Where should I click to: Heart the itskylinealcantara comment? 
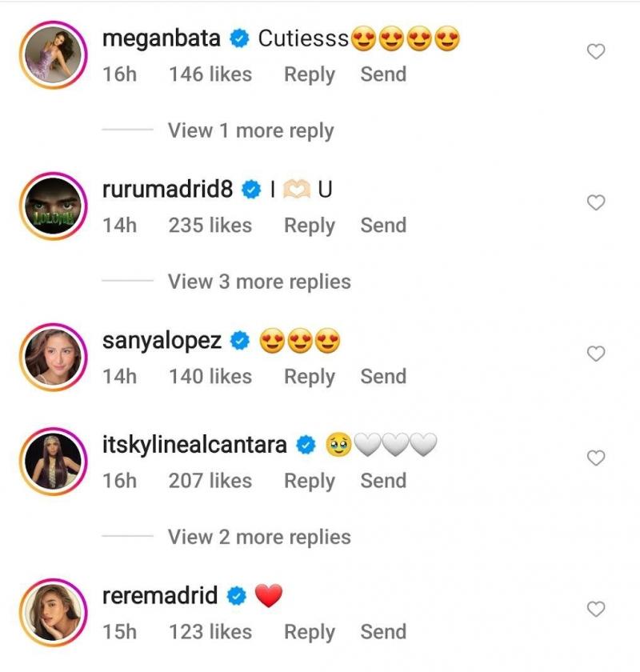(x=596, y=458)
